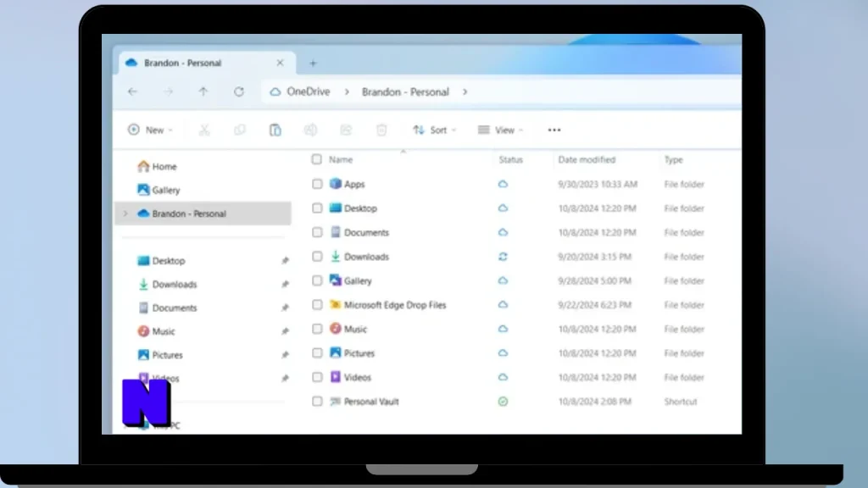This screenshot has width=868, height=488.
Task: Check the box for the Downloads folder
Action: (317, 257)
